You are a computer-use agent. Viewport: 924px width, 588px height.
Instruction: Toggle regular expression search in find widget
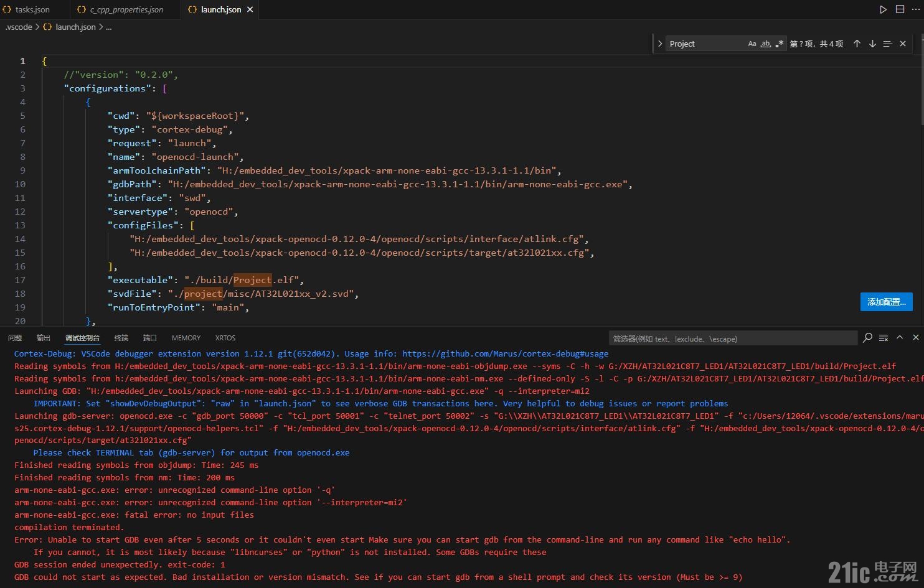780,44
